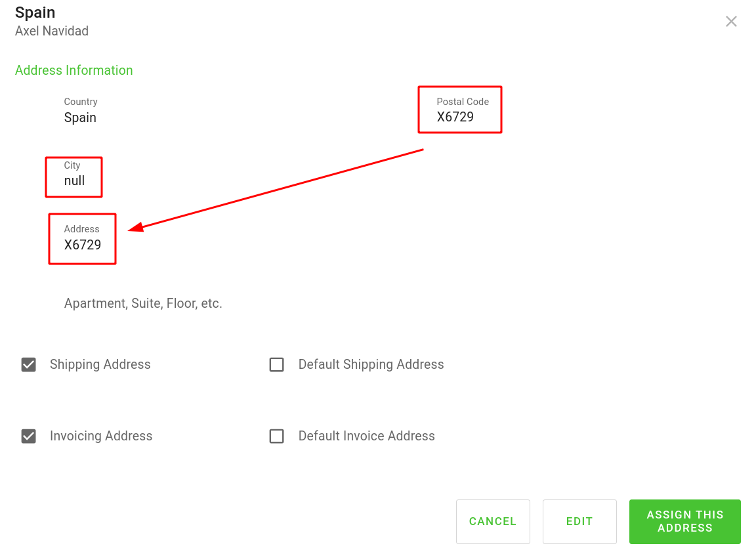Viewport: 756px width, 550px height.
Task: Click the Address field value X6729
Action: tap(83, 245)
